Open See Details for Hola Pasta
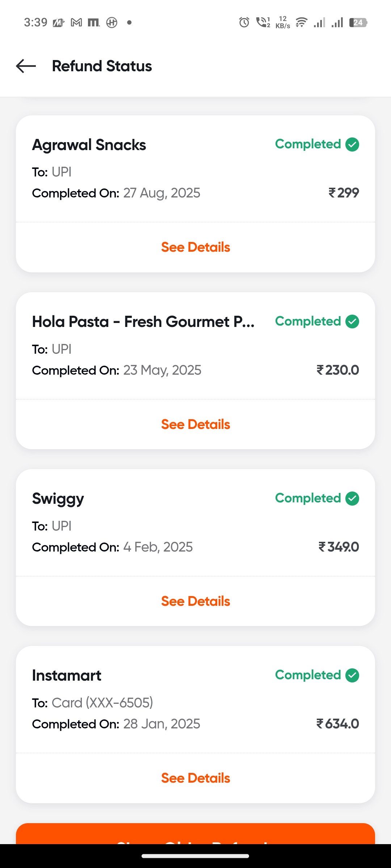The height and width of the screenshot is (868, 391). point(195,424)
